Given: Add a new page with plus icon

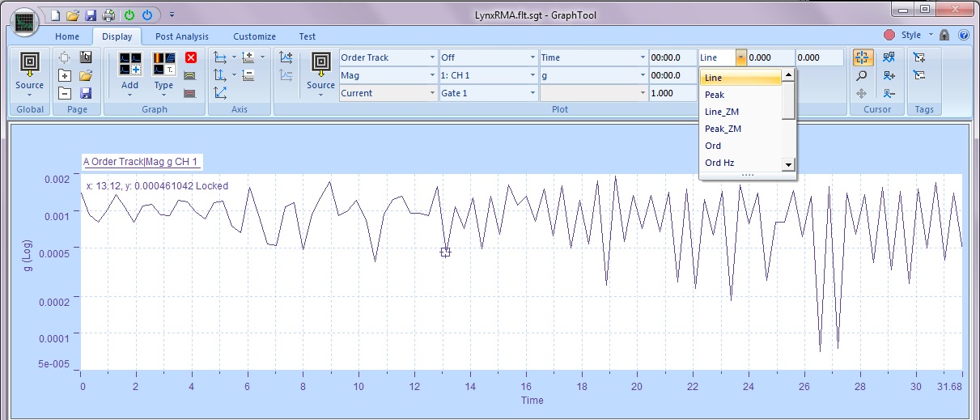Looking at the screenshot, I should click(65, 75).
